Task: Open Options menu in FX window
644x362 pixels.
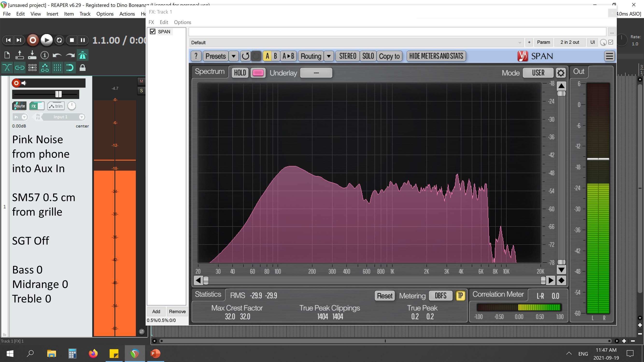Action: (x=183, y=22)
